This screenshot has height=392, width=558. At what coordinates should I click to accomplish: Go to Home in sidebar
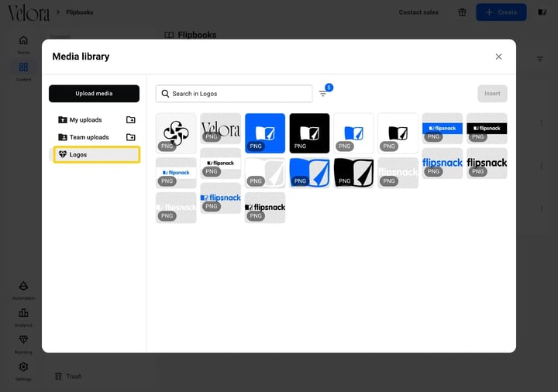tap(23, 44)
